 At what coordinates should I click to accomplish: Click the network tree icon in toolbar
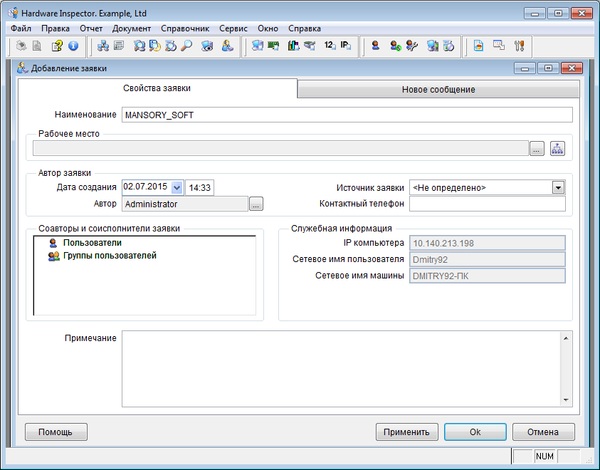(103, 46)
